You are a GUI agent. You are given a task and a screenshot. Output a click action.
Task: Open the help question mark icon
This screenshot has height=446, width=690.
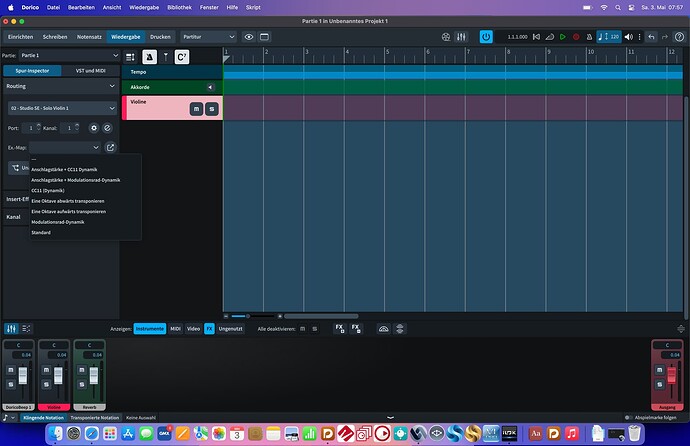pos(679,37)
